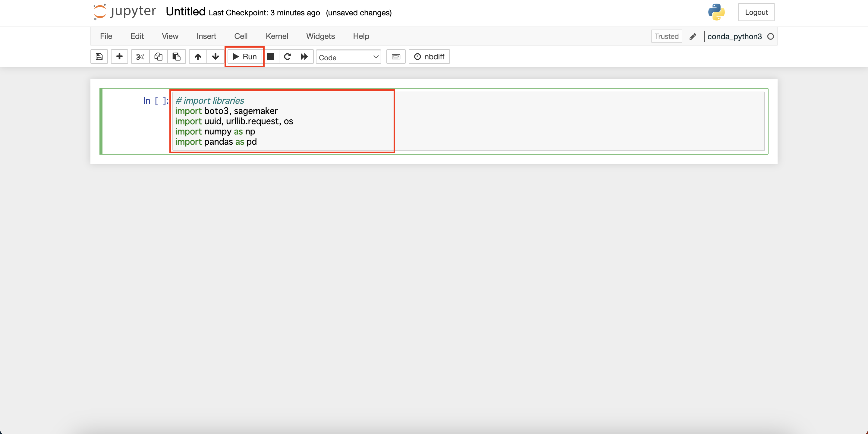This screenshot has width=868, height=434.
Task: Restart kernel and run all with fast-forward icon
Action: tap(304, 57)
